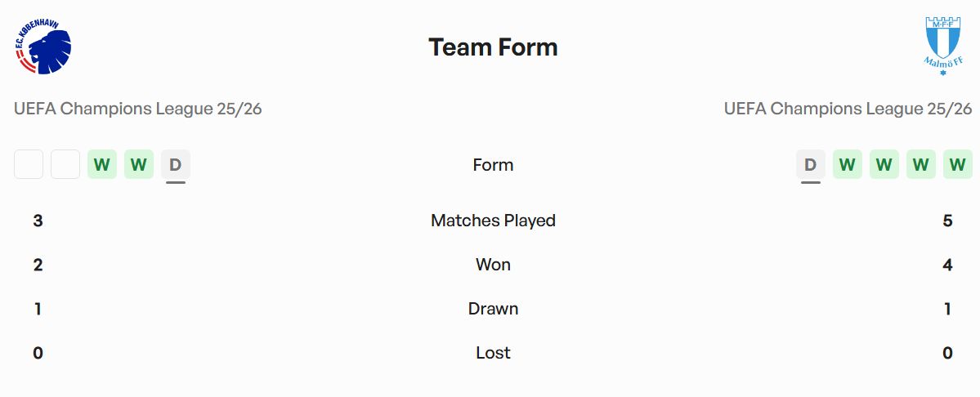Click the Malmö FF crest logo
Screen dimensions: 980x397
pos(944,47)
